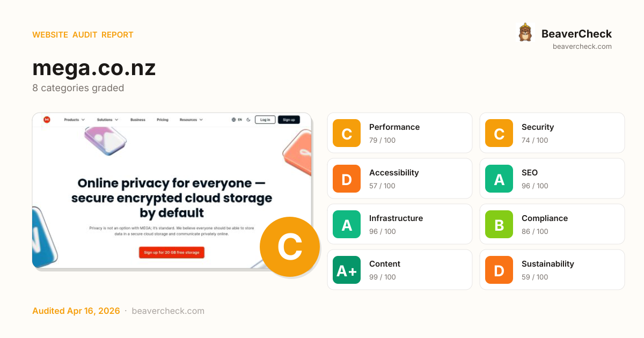Image resolution: width=644 pixels, height=338 pixels.
Task: Click the A+ Content grade badge
Action: 347,270
